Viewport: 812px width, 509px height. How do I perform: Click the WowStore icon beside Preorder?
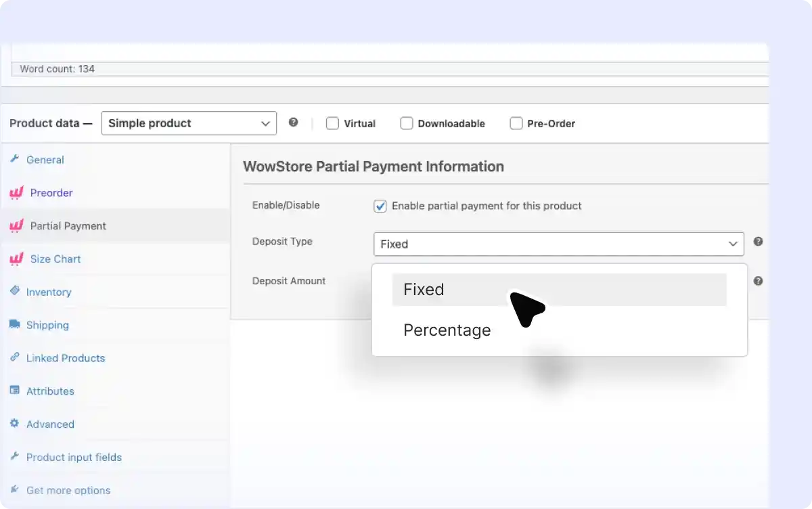click(16, 193)
